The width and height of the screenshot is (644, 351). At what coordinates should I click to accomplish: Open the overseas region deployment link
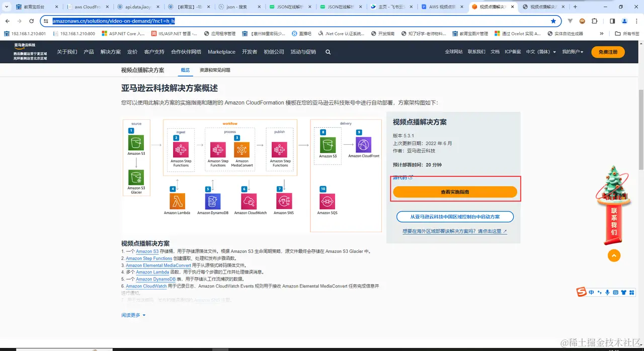coord(455,231)
